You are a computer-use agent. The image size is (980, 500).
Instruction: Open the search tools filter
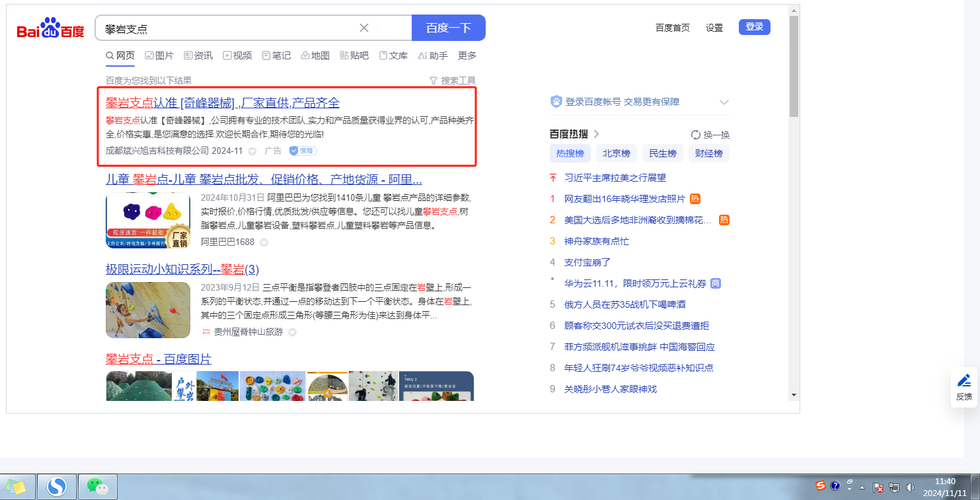[x=452, y=81]
